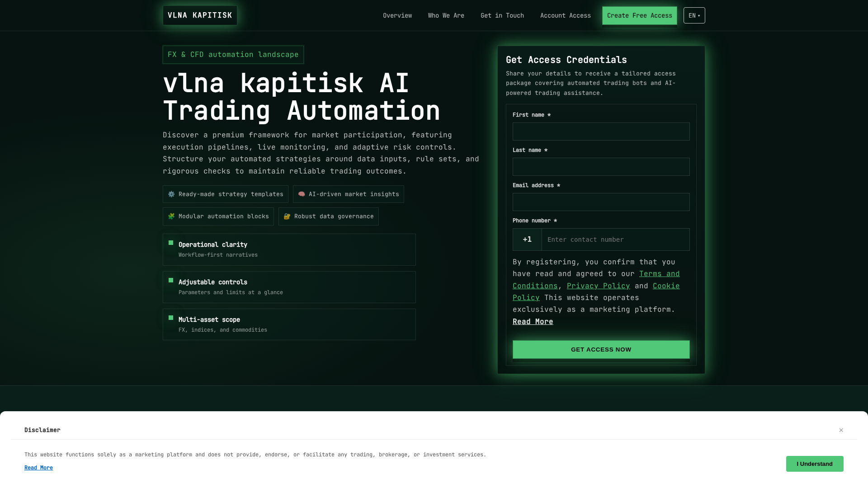Open Get in Touch nav link
Image resolution: width=868 pixels, height=488 pixels.
click(x=502, y=15)
